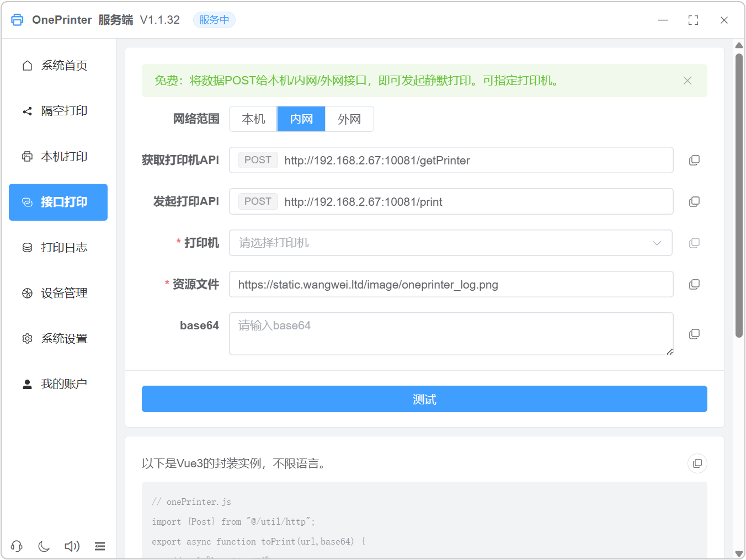Click the user icon next to 我的账户
Viewport: 746px width, 560px height.
27,384
